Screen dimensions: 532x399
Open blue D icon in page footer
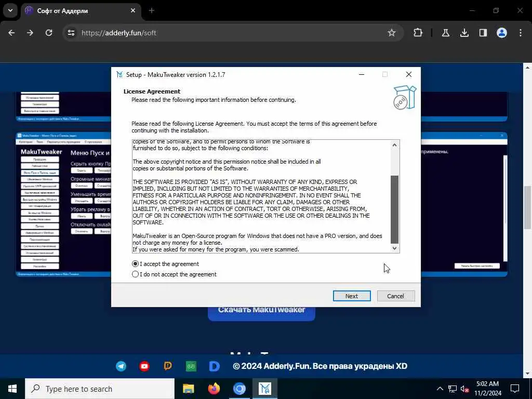215,366
